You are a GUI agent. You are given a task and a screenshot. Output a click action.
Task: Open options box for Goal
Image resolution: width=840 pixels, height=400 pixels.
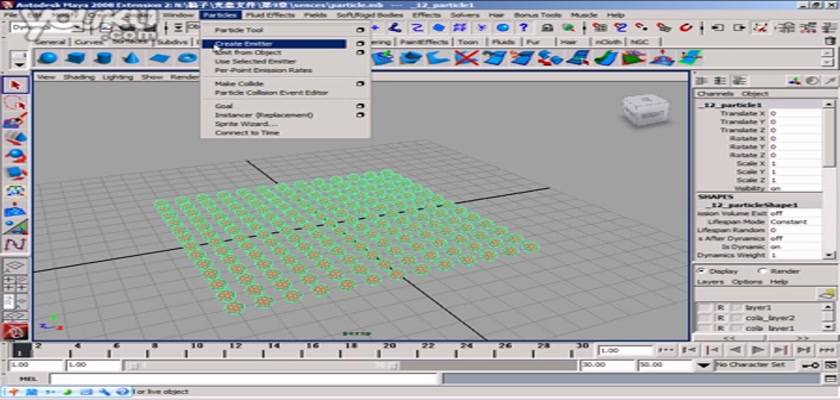click(361, 106)
